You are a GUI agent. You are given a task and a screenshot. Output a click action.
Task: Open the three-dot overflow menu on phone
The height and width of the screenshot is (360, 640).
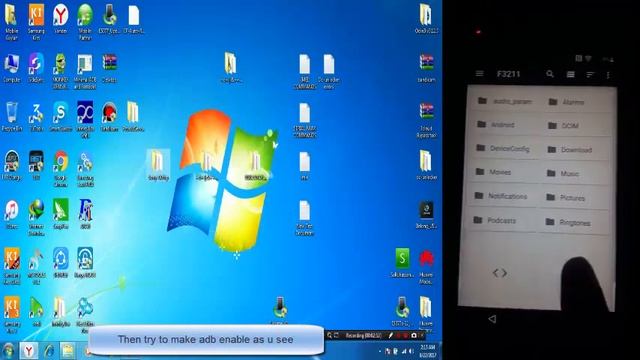608,75
